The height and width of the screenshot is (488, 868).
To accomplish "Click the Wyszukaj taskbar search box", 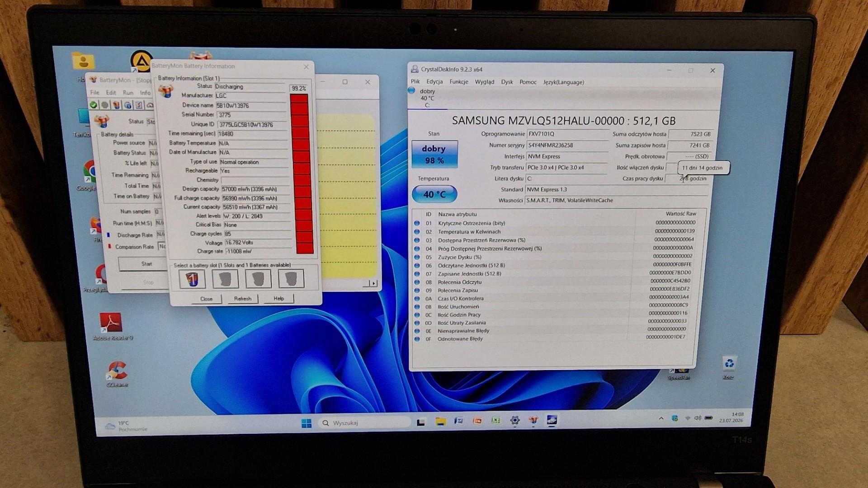I will (x=364, y=423).
